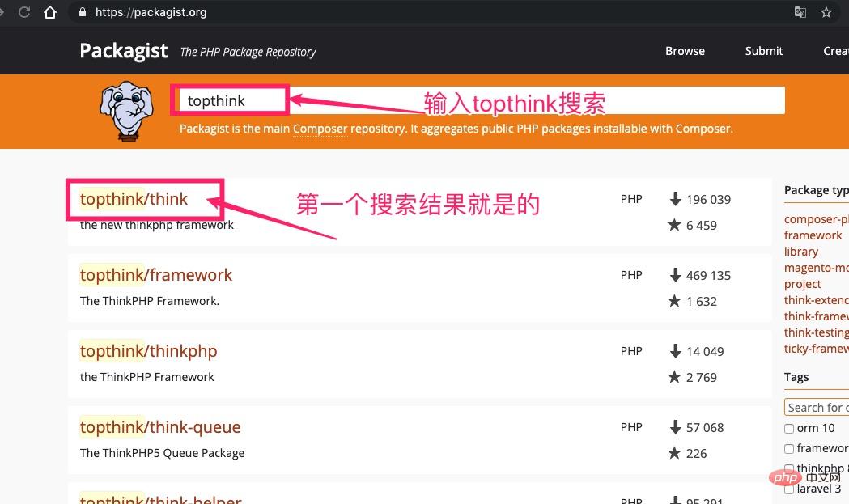This screenshot has width=849, height=504.
Task: Open the topthink/think package link
Action: [134, 199]
